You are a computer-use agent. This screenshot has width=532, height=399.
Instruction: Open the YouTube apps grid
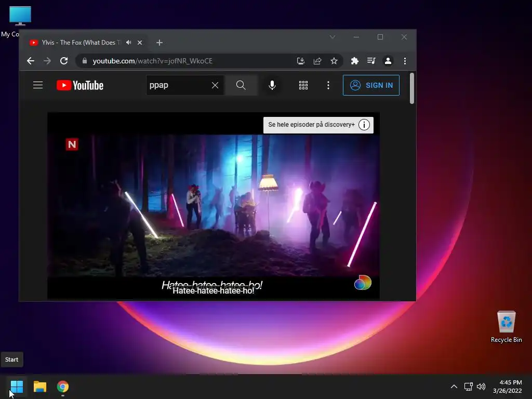coord(303,85)
